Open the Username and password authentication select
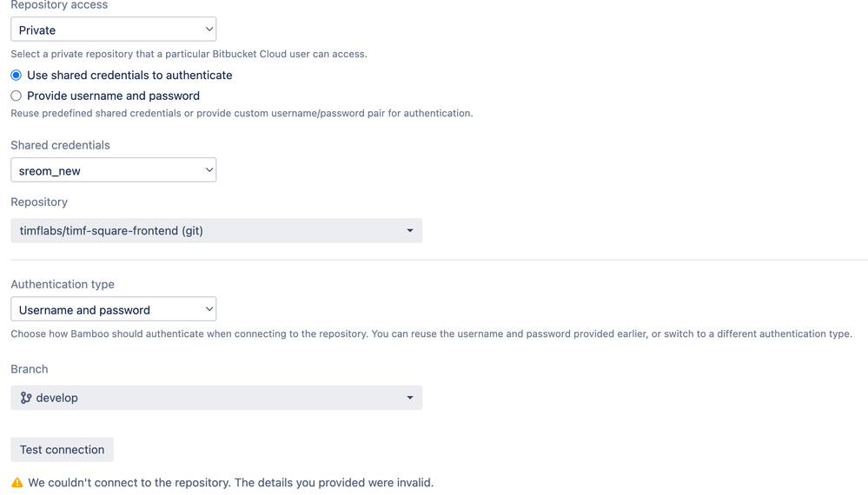868x495 pixels. pos(114,309)
